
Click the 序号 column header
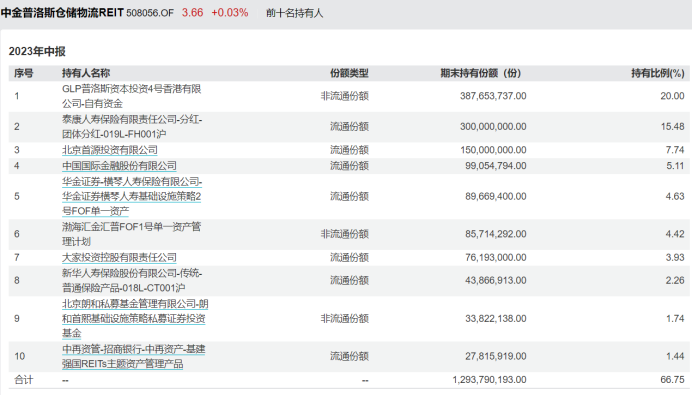[x=23, y=73]
